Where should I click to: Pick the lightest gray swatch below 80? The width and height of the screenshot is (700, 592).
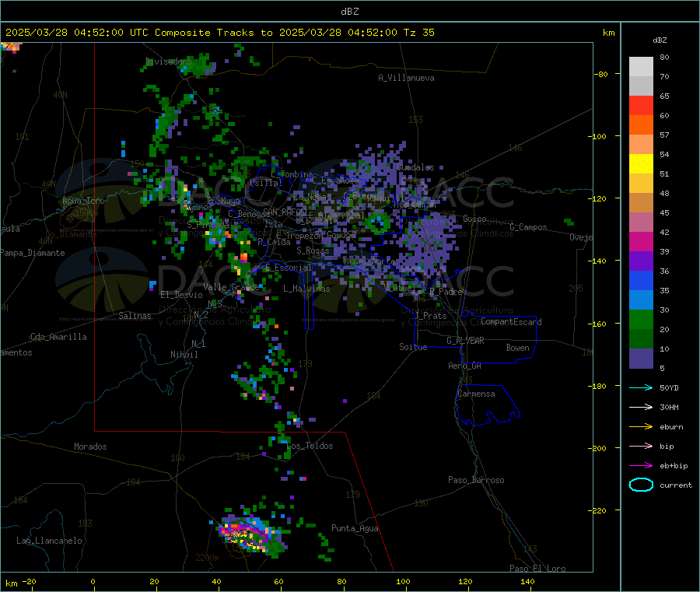pyautogui.click(x=641, y=67)
